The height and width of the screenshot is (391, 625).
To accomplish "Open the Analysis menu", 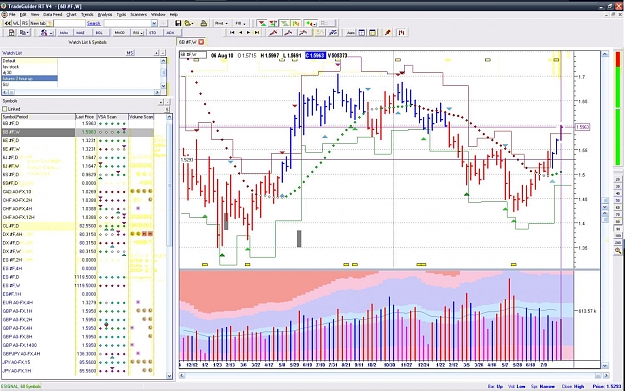I will tap(105, 14).
